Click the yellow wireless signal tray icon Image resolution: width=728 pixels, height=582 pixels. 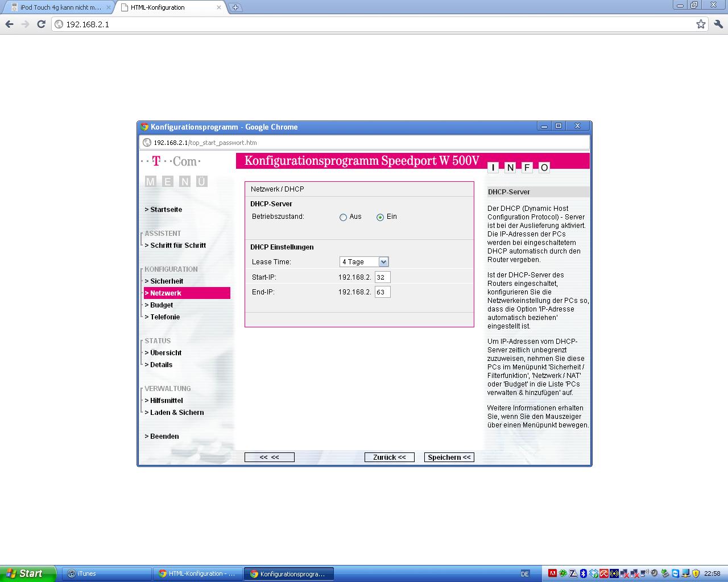point(614,573)
